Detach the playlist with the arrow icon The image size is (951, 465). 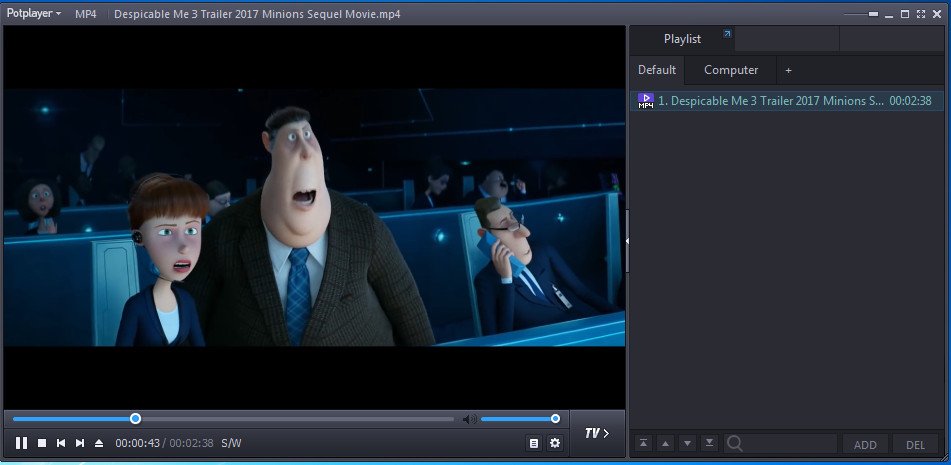coord(727,33)
